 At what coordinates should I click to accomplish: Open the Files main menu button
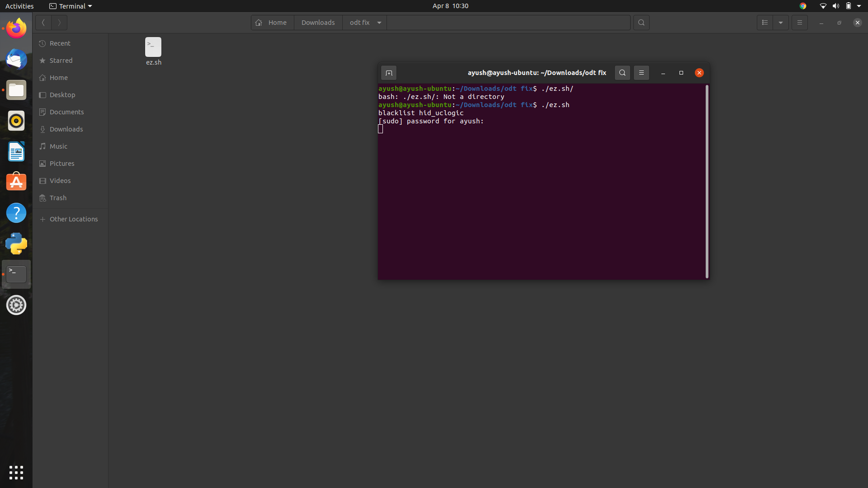click(799, 23)
